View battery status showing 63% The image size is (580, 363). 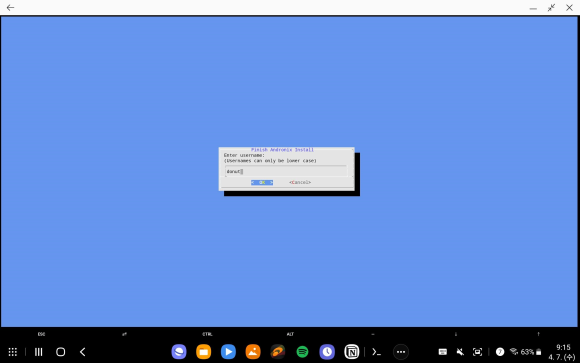(531, 352)
